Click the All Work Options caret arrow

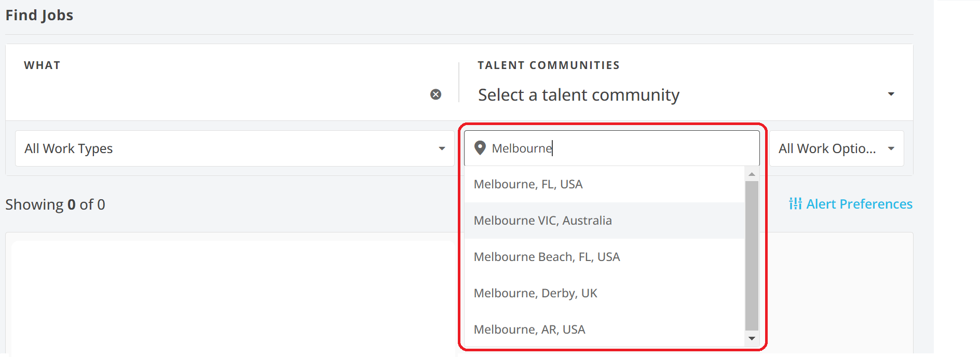click(891, 149)
